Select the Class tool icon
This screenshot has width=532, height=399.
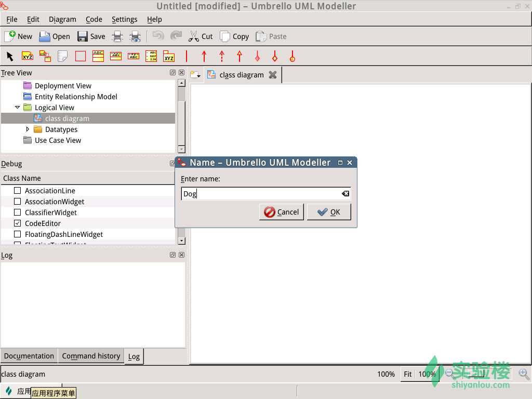(x=98, y=56)
